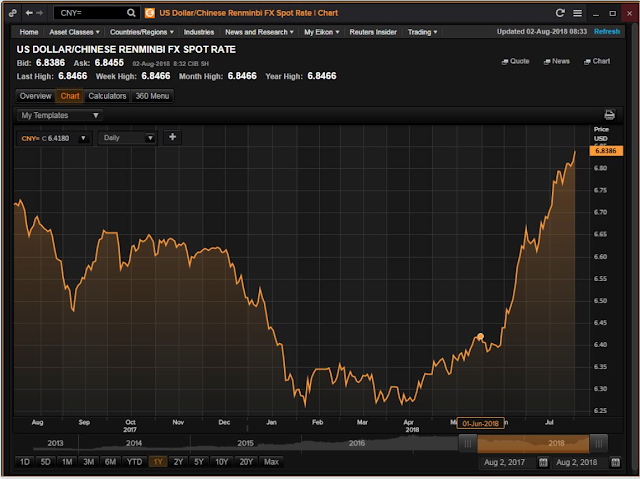Click the search magnifier icon
This screenshot has width=640, height=479.
[x=131, y=13]
